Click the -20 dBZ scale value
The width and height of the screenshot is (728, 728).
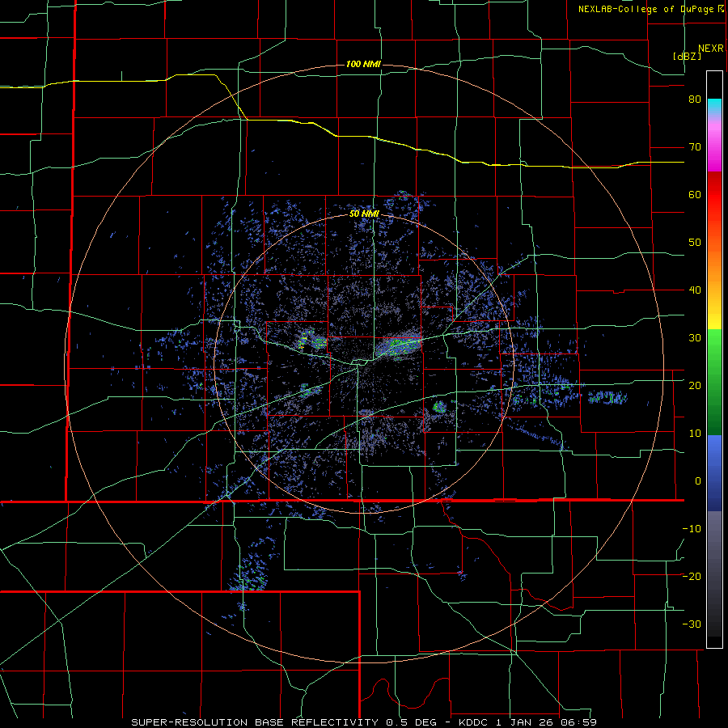692,576
